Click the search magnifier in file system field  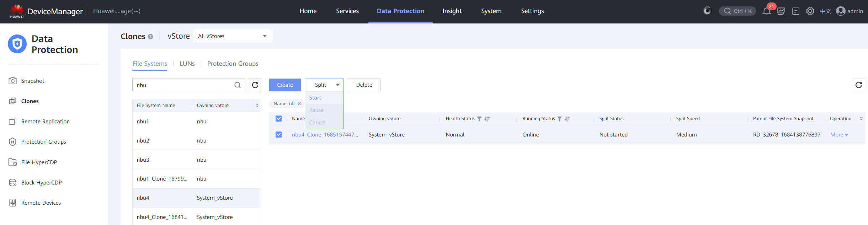tap(238, 85)
